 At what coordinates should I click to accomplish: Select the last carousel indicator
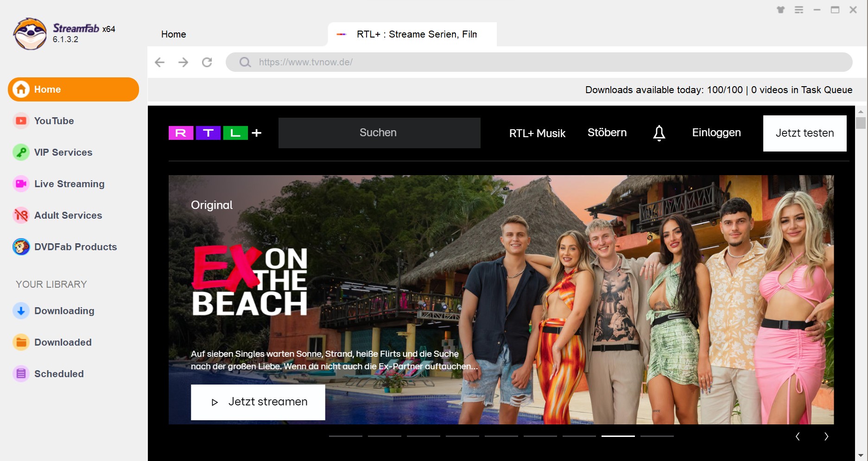coord(657,436)
